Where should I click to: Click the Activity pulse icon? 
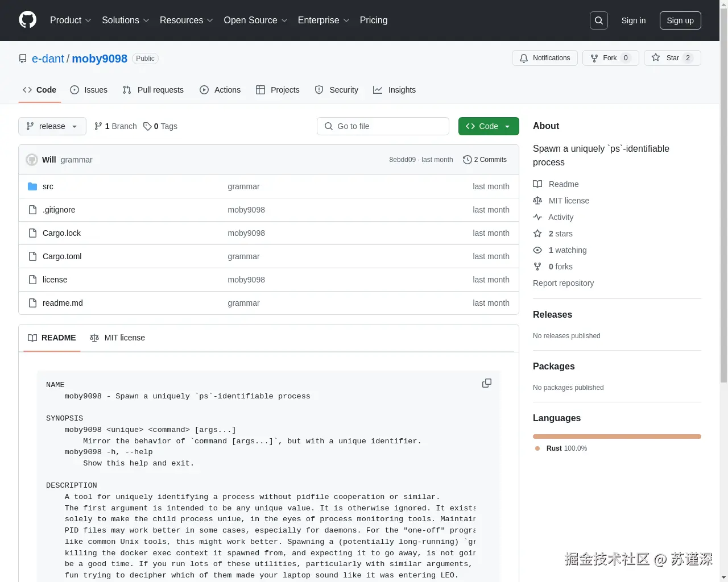pos(537,217)
